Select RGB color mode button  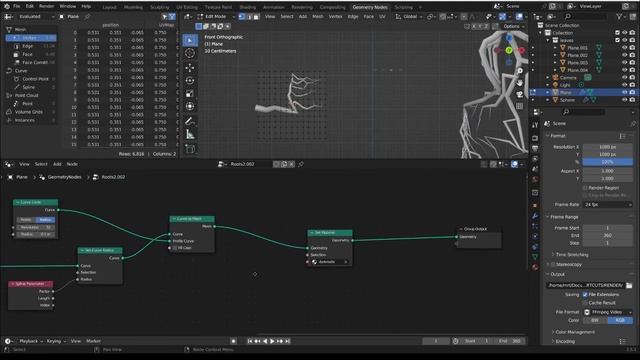(x=620, y=320)
